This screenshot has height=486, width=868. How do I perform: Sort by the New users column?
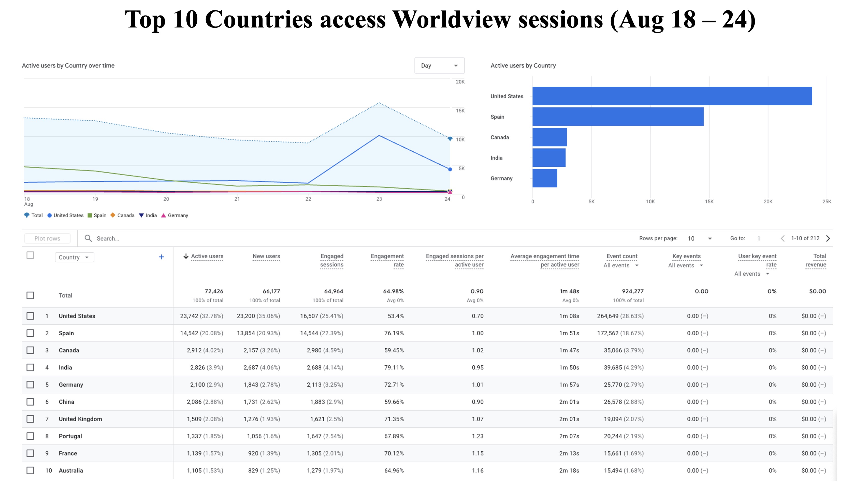[x=266, y=256]
